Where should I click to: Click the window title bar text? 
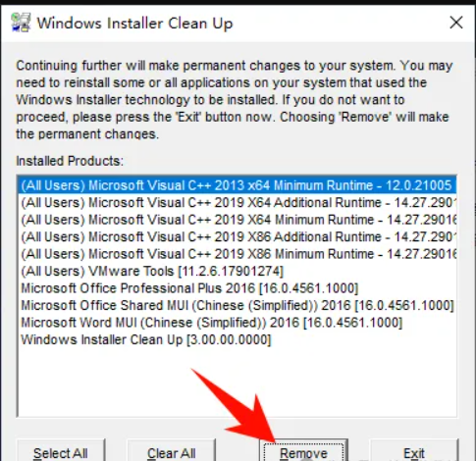134,24
